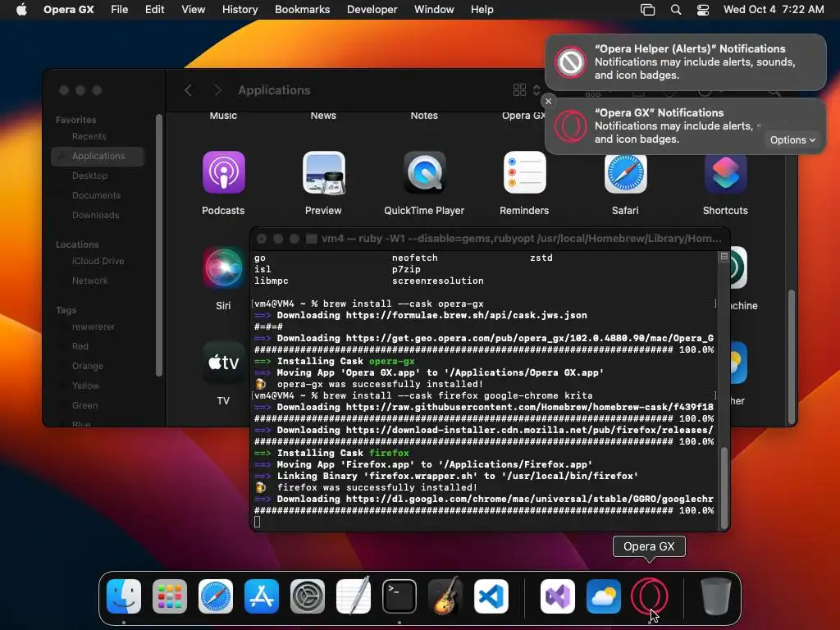The image size is (840, 630).
Task: Open Shortcuts app in Finder window
Action: tap(725, 174)
